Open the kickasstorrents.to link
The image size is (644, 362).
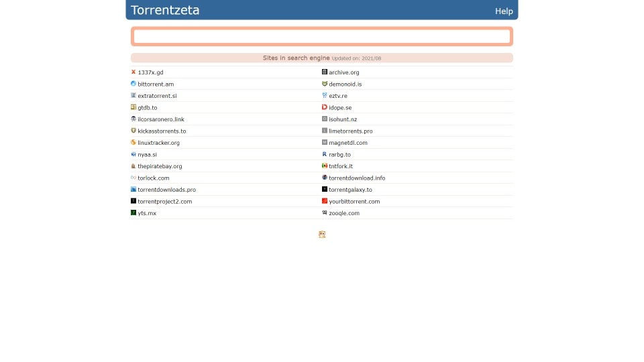click(162, 131)
